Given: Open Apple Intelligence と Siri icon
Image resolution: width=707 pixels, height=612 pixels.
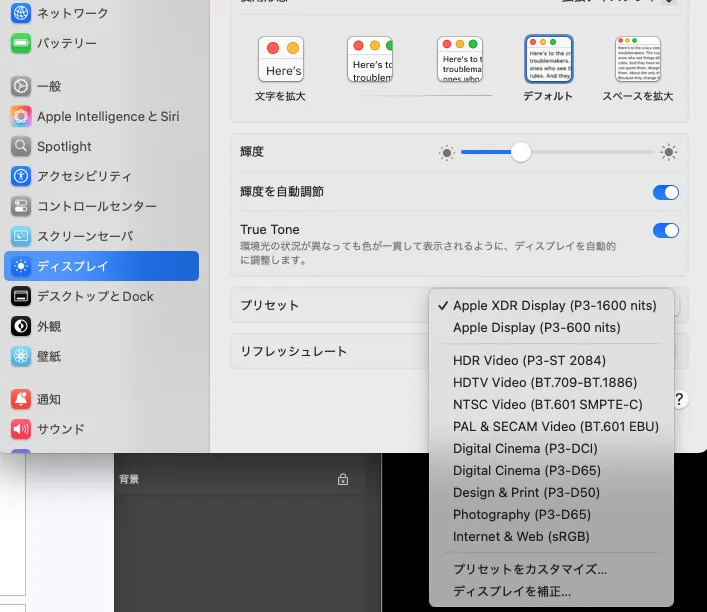Looking at the screenshot, I should [x=21, y=116].
